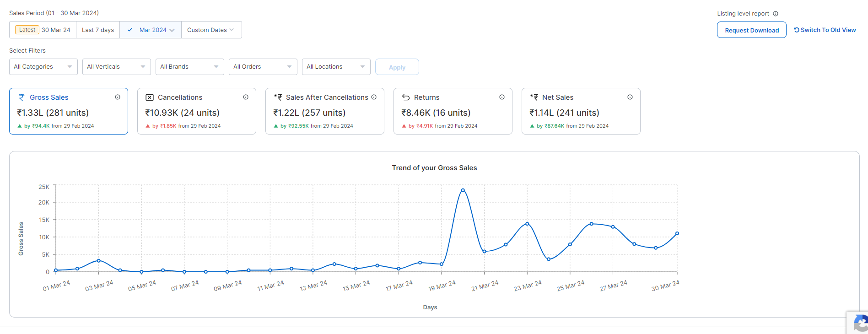Click the Gross Sales info icon
This screenshot has width=868, height=334.
click(x=118, y=97)
